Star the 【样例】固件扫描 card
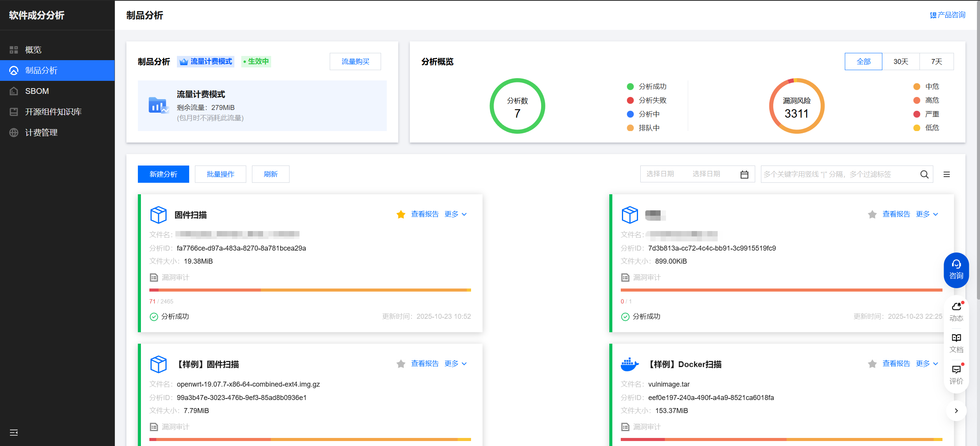 [401, 364]
